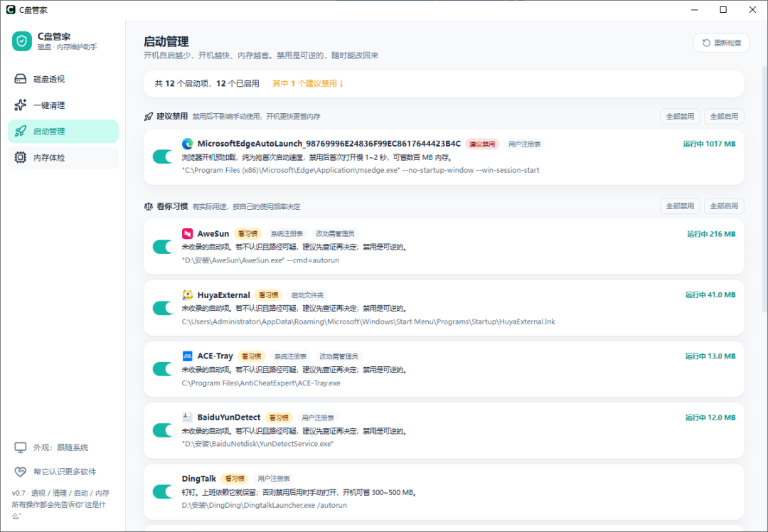Click 运行中 216 MB status

tap(711, 234)
